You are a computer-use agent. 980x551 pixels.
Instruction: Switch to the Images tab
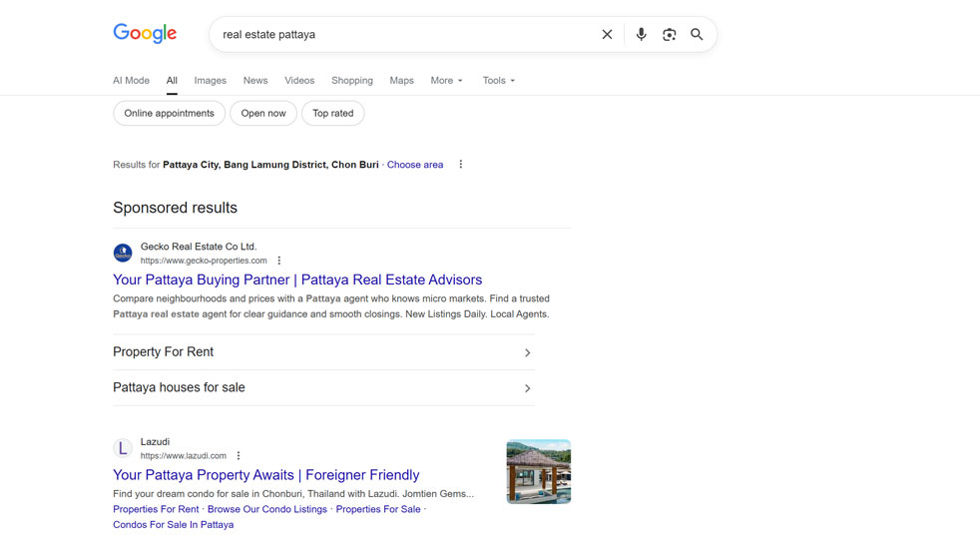click(x=210, y=81)
